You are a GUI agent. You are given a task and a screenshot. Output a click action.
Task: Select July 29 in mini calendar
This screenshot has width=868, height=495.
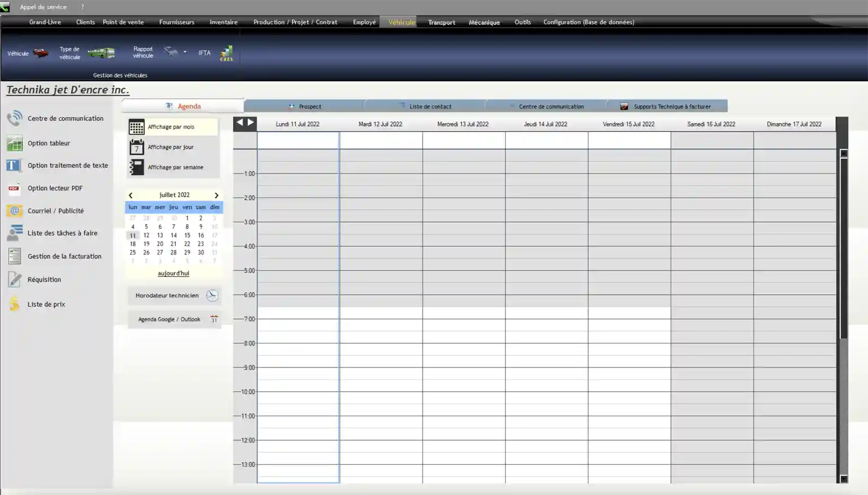pyautogui.click(x=187, y=252)
